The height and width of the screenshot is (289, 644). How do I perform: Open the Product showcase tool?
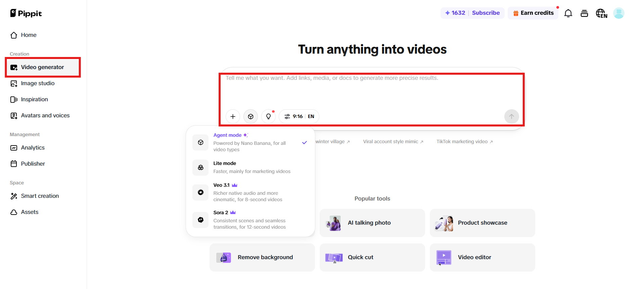tap(482, 223)
